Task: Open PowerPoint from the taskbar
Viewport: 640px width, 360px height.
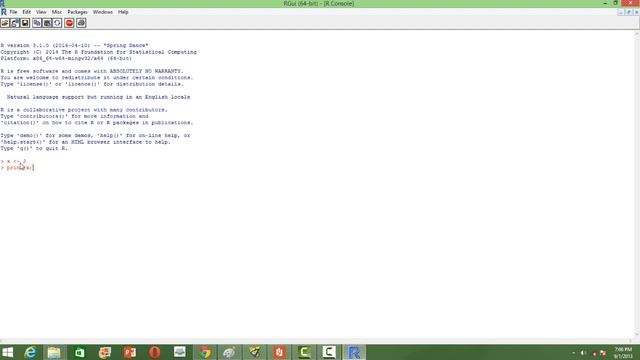Action: [130, 352]
